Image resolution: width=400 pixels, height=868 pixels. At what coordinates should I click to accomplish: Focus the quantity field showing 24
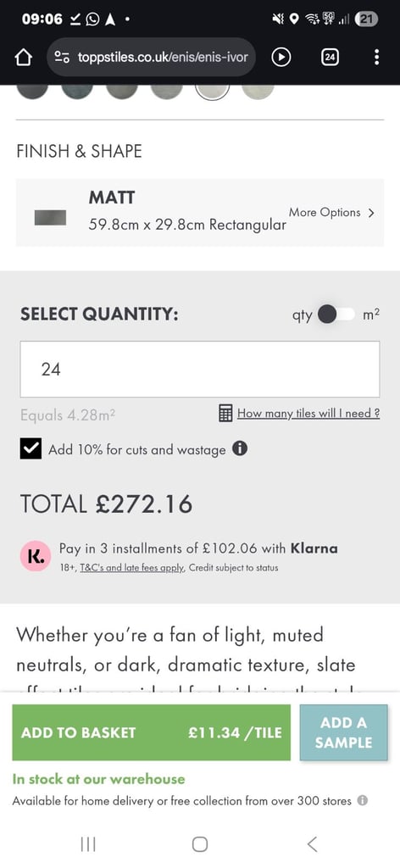[200, 370]
